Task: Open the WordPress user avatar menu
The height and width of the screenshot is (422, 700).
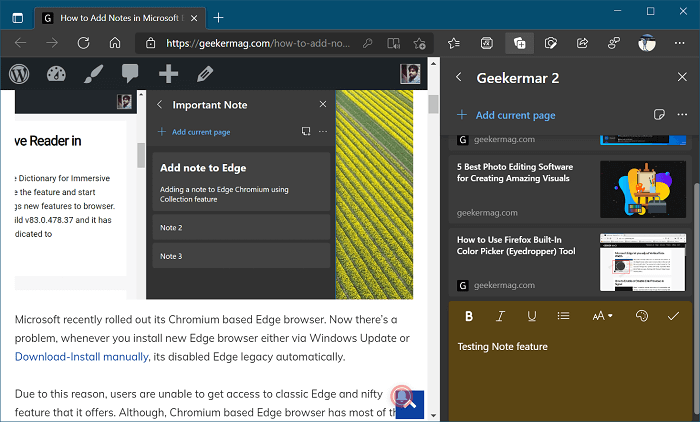Action: tap(410, 74)
